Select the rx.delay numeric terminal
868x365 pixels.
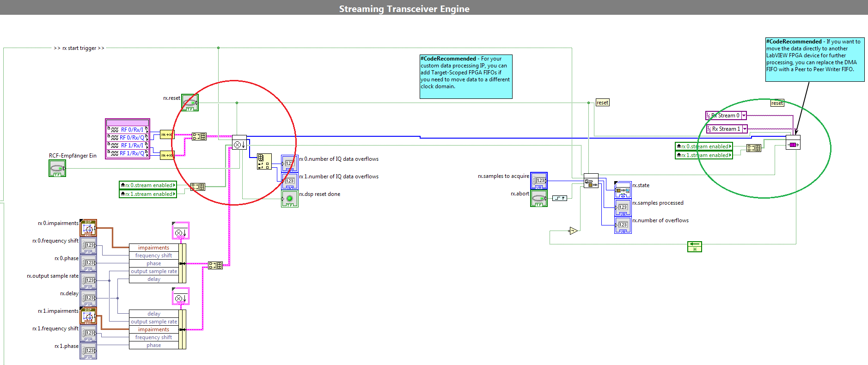[88, 298]
